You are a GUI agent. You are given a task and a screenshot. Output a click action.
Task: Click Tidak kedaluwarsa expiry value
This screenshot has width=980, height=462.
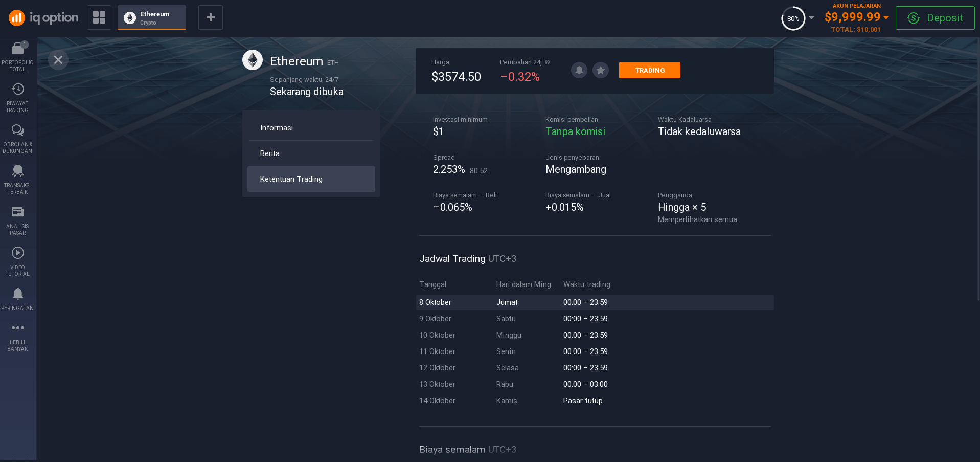coord(699,131)
